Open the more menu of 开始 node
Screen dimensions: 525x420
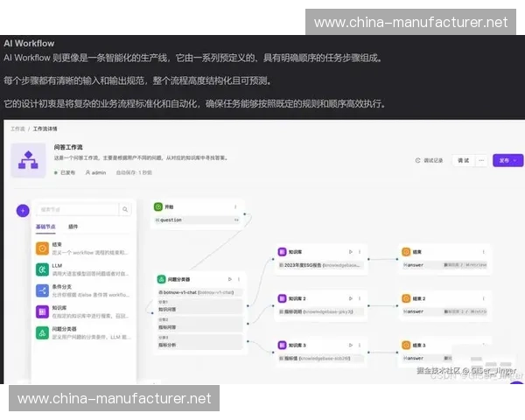[x=235, y=207]
